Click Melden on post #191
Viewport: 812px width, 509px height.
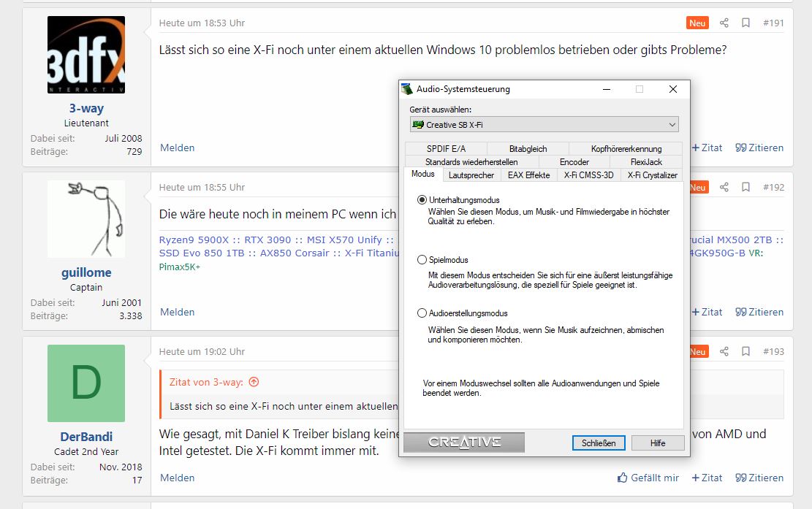point(177,148)
